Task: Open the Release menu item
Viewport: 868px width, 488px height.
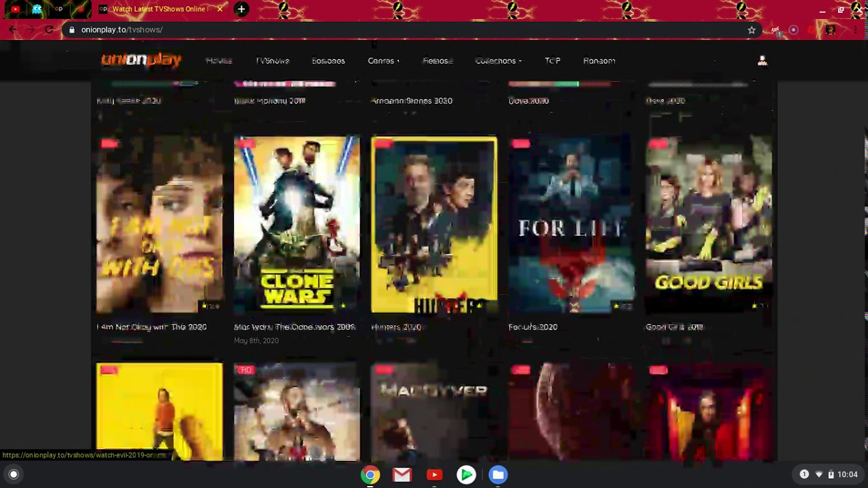Action: (x=437, y=61)
